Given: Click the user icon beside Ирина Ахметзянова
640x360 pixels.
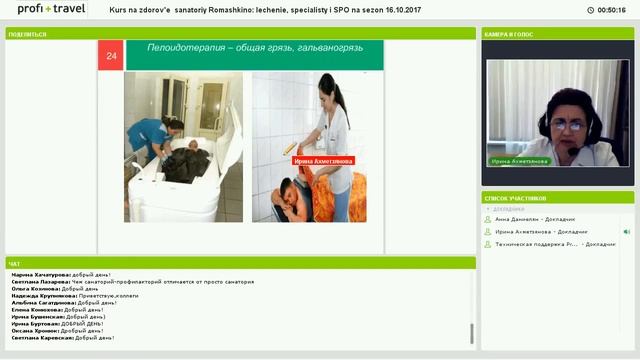Looking at the screenshot, I should pos(487,232).
